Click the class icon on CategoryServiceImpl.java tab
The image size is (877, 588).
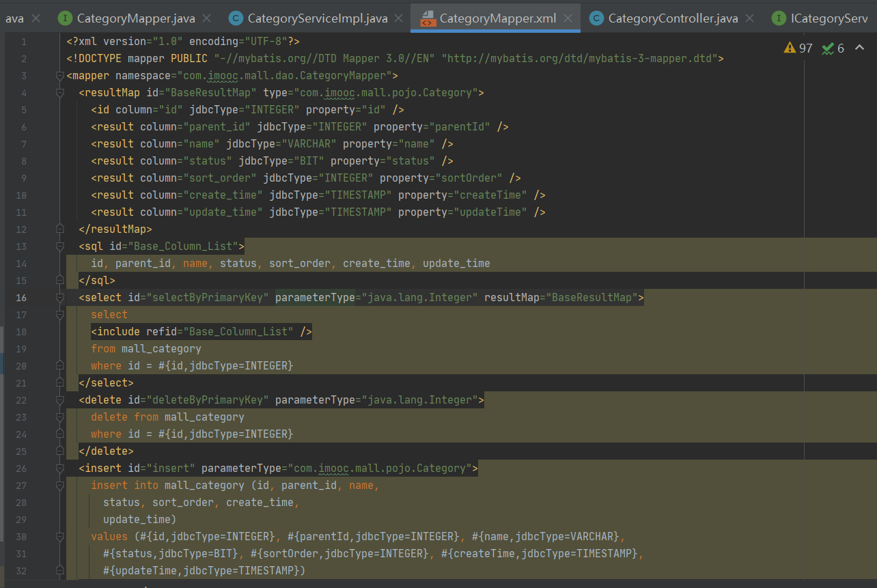(236, 18)
